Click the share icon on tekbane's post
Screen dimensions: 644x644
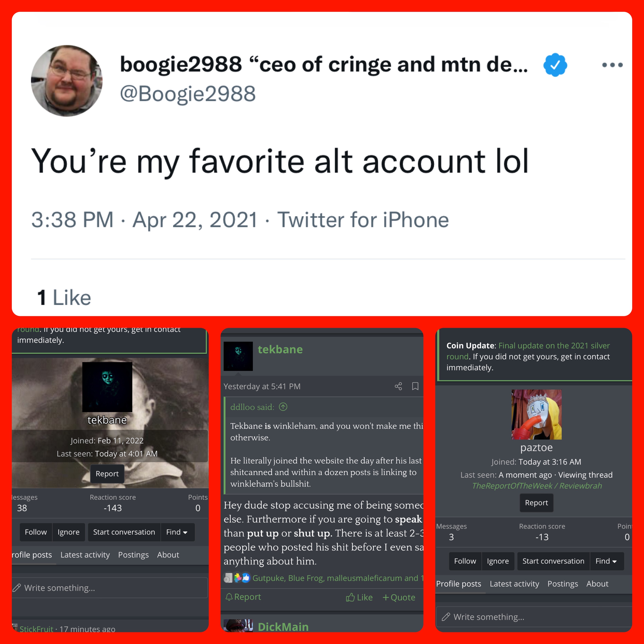[x=398, y=386]
